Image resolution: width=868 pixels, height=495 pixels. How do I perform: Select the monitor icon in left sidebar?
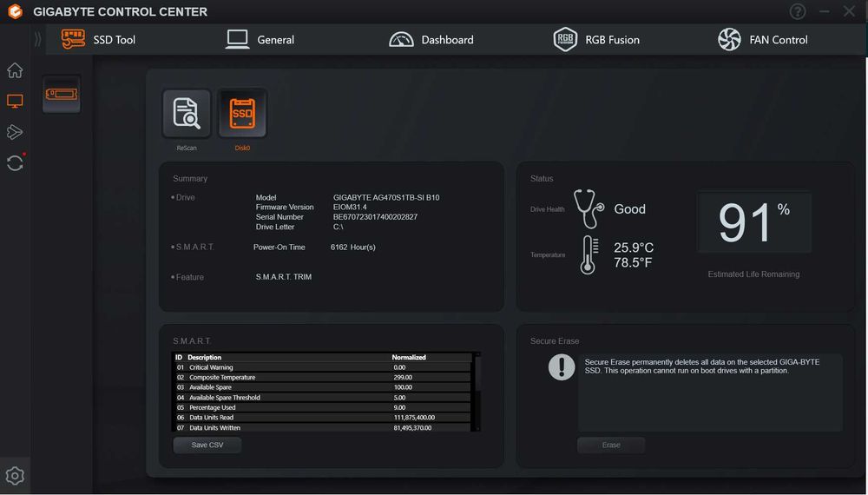[x=15, y=102]
